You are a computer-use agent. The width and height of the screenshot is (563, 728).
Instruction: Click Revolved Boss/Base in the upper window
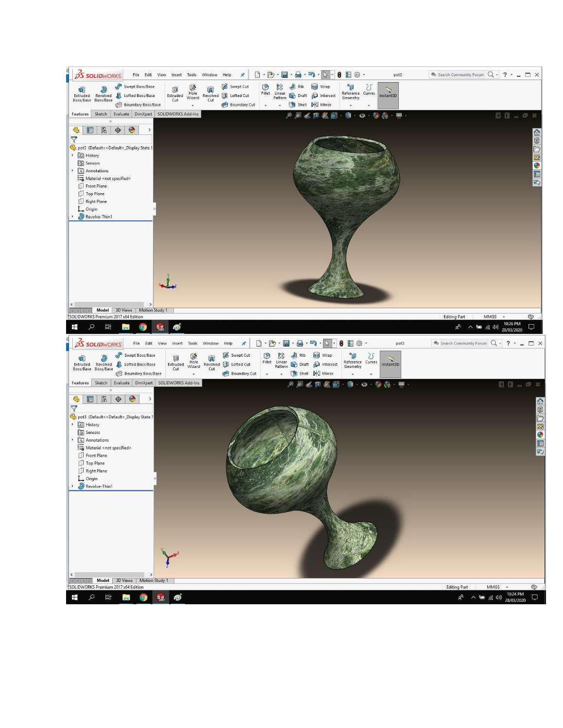(103, 94)
